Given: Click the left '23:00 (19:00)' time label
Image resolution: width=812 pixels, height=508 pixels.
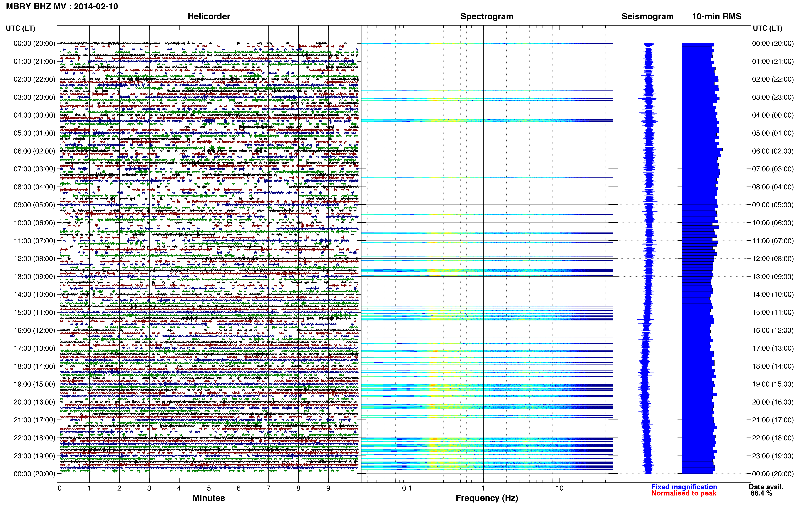Looking at the screenshot, I should [34, 456].
